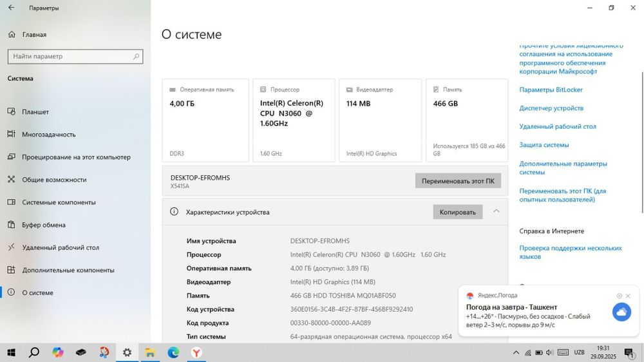Screen dimensions: 644x362
Task: Launch Yandex Browser from taskbar
Action: [196, 352]
